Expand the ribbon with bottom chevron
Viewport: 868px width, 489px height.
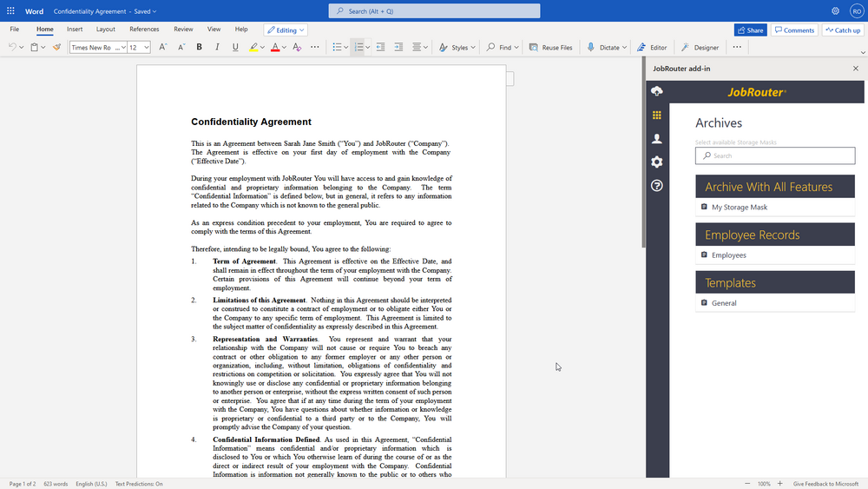pos(863,53)
